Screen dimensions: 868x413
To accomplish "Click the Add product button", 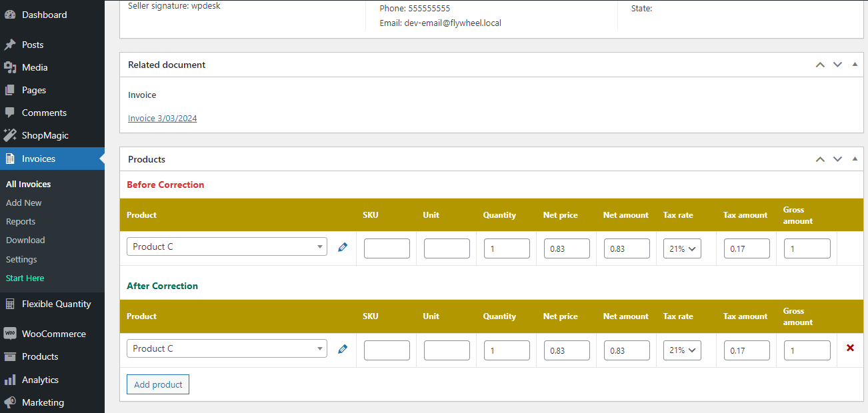I will point(158,384).
